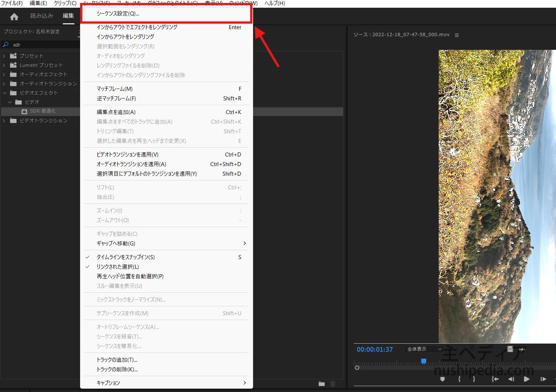This screenshot has width=556, height=392.
Task: Click the Drag Video Only filmstrip icon
Action: [510, 349]
